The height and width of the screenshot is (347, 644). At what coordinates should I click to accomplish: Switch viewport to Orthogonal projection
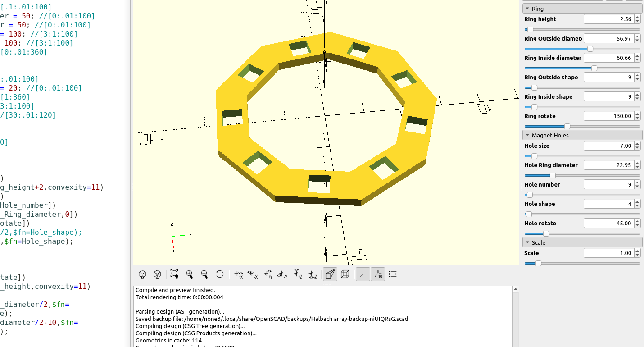click(x=345, y=274)
